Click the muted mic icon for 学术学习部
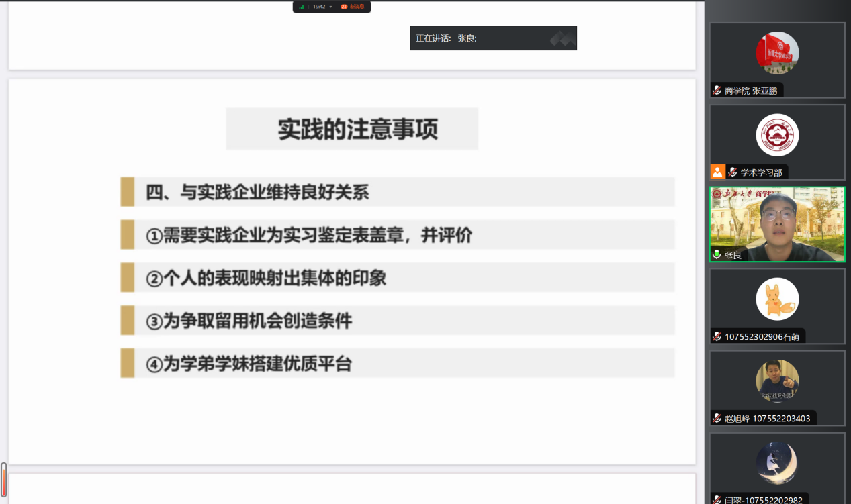This screenshot has height=504, width=851. (x=733, y=172)
